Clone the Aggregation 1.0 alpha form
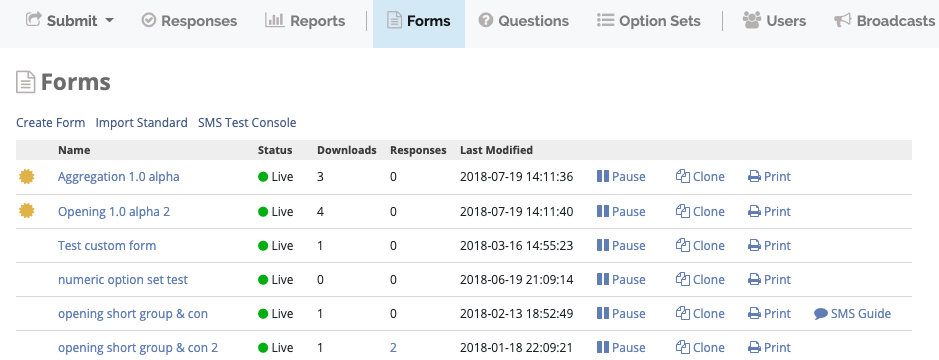 [x=700, y=177]
